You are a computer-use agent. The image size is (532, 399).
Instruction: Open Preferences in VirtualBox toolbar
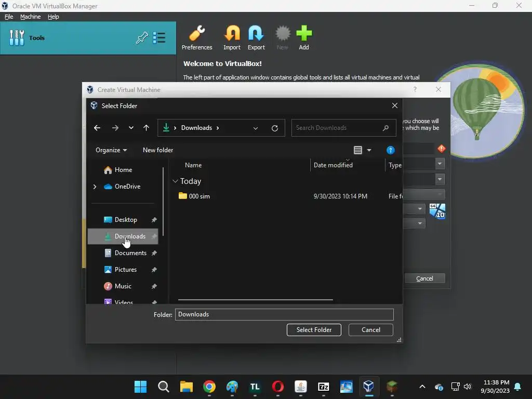tap(197, 37)
